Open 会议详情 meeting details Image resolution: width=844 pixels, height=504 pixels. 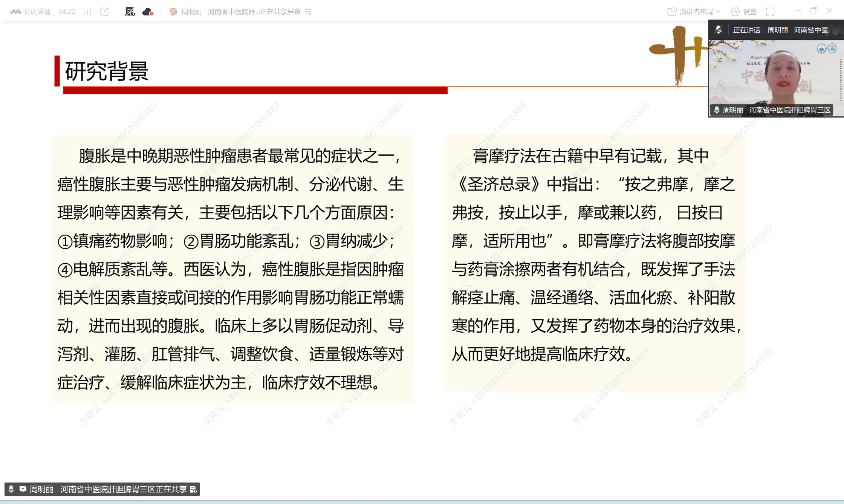(x=36, y=12)
